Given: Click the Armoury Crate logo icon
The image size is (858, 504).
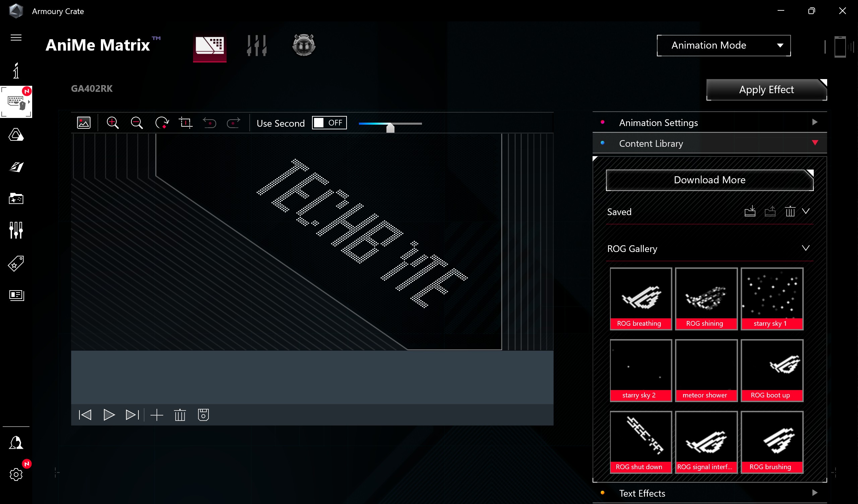Looking at the screenshot, I should [16, 11].
